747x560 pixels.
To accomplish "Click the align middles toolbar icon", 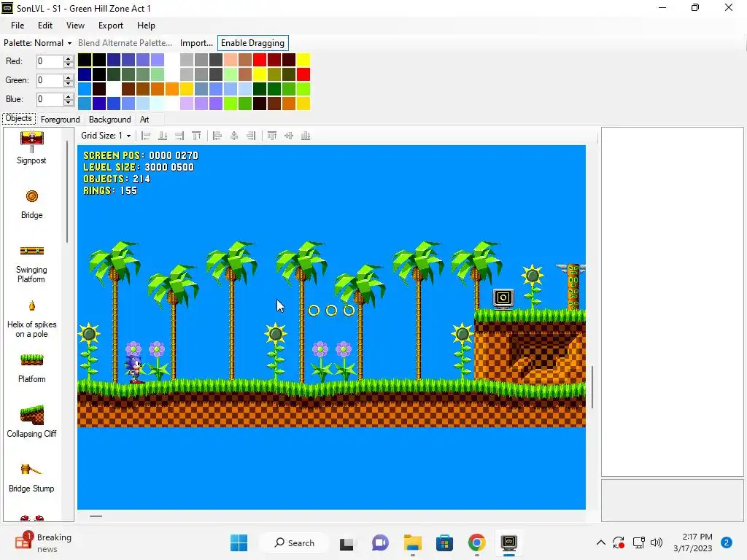I will pyautogui.click(x=289, y=136).
